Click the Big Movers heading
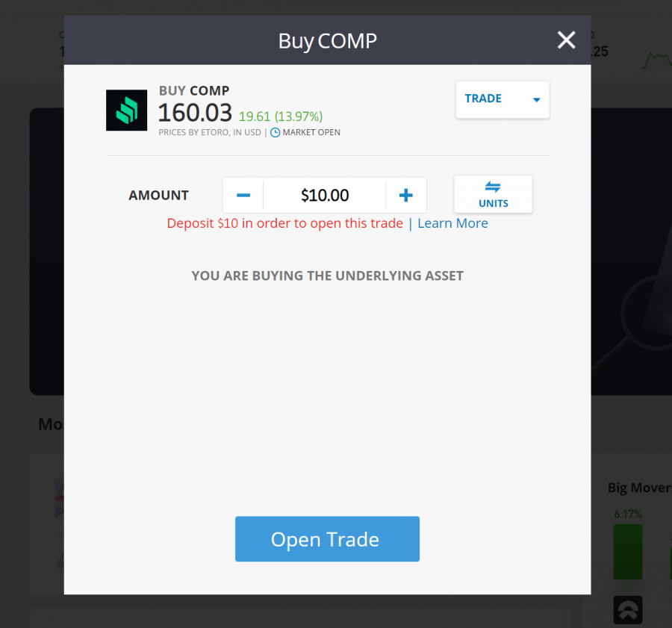The width and height of the screenshot is (672, 628). pos(639,488)
